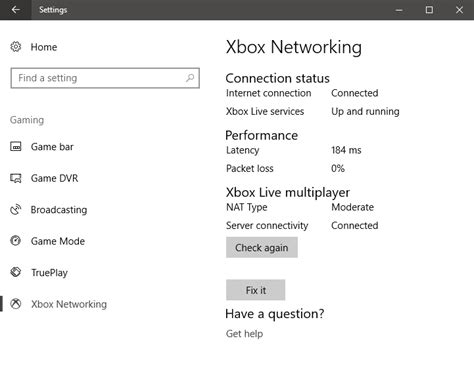Go back using the arrow in title bar
The image size is (474, 366).
coord(15,10)
